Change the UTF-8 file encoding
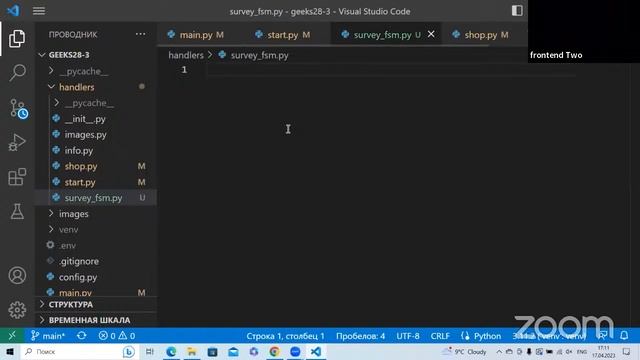This screenshot has height=360, width=640. [408, 336]
